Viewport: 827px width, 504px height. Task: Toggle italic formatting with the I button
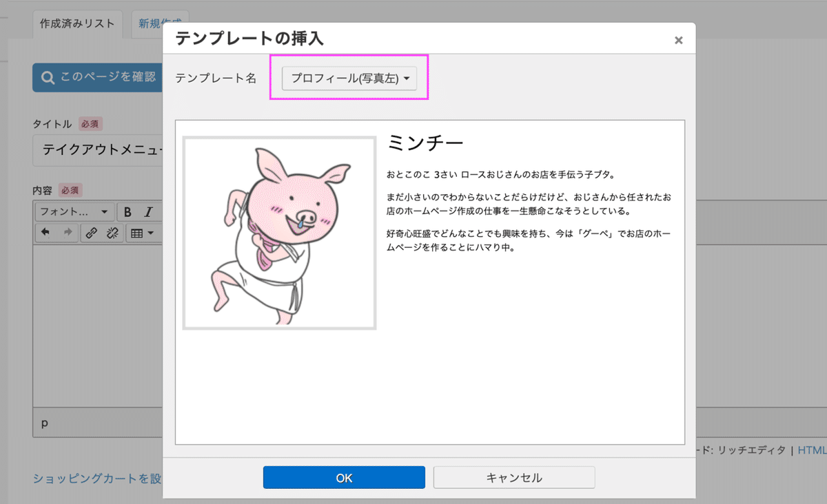pyautogui.click(x=150, y=211)
